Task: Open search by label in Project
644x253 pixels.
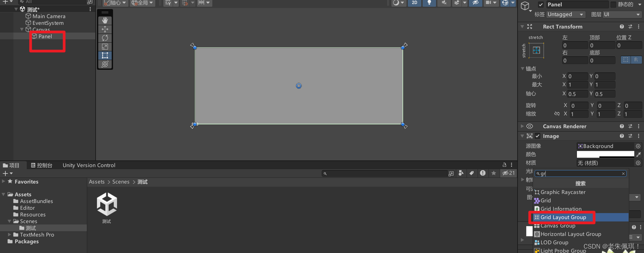Action: tap(472, 173)
